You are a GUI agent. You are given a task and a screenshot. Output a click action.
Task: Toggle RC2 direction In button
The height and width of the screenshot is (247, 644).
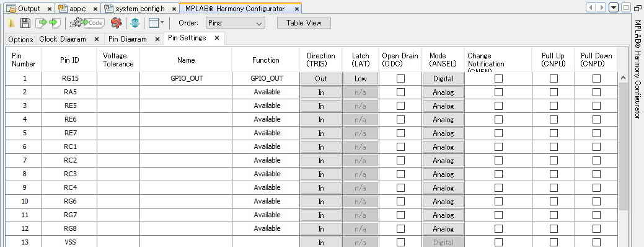(321, 160)
